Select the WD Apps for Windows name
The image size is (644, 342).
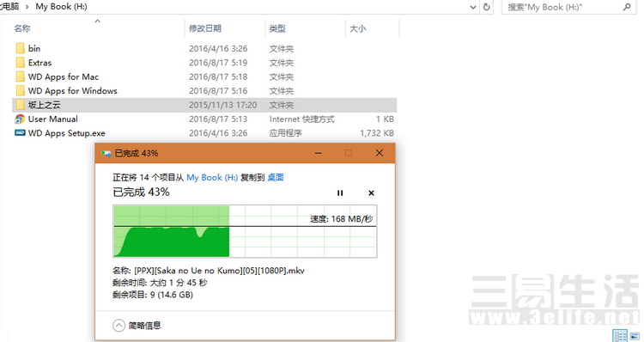coord(73,90)
